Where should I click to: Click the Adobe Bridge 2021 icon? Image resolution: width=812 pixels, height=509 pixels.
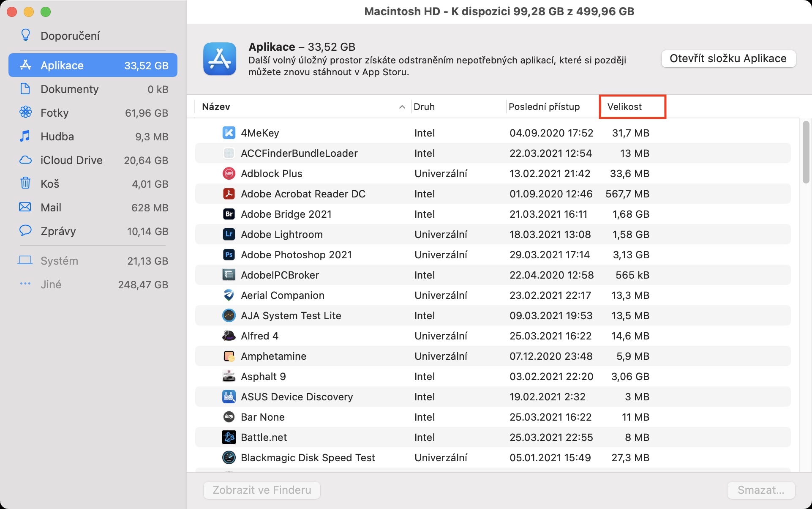[229, 214]
